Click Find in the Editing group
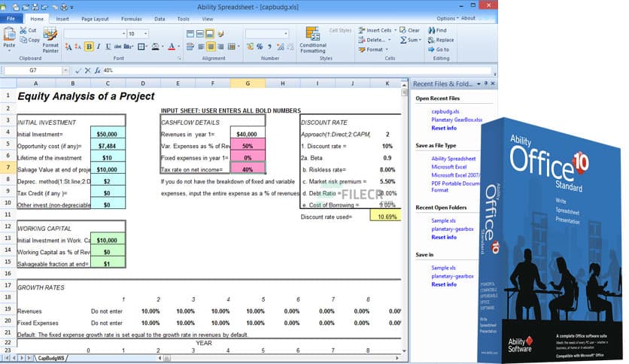This screenshot has width=629, height=364. click(437, 31)
